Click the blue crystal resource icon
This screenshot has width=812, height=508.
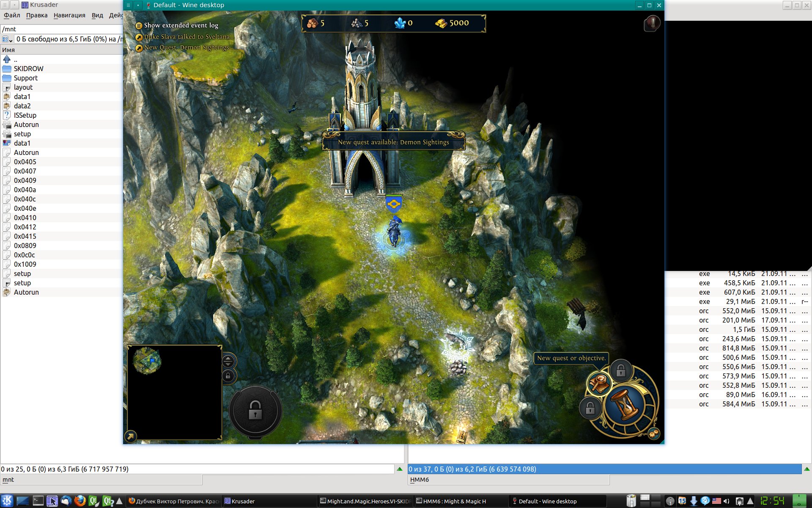point(400,23)
